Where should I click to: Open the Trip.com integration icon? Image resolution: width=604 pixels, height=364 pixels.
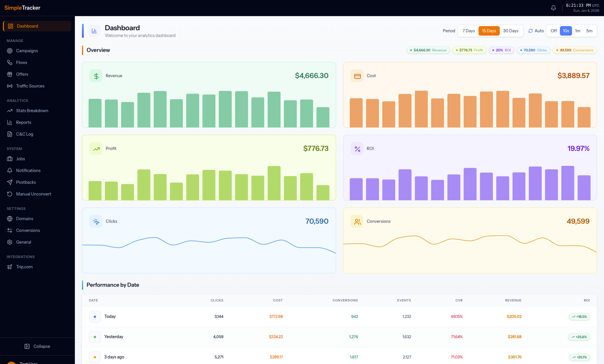[10, 267]
